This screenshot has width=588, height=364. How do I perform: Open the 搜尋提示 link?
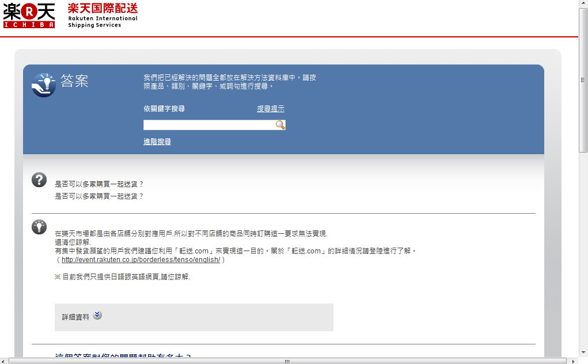point(271,109)
